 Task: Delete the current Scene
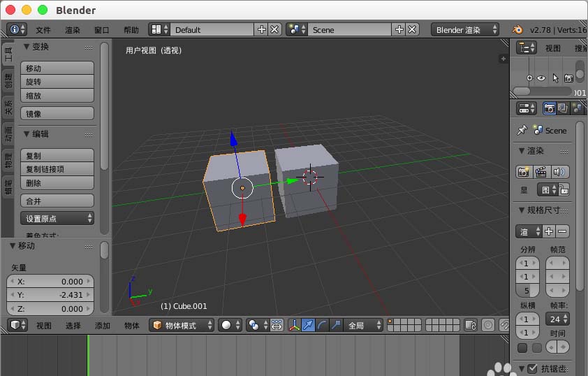pyautogui.click(x=412, y=29)
